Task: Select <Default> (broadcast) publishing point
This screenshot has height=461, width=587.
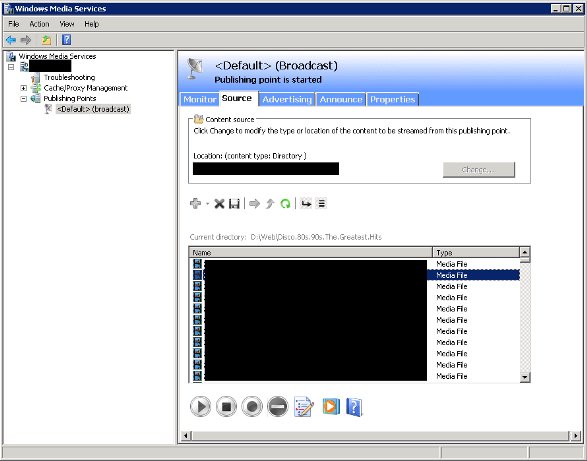Action: tap(93, 109)
